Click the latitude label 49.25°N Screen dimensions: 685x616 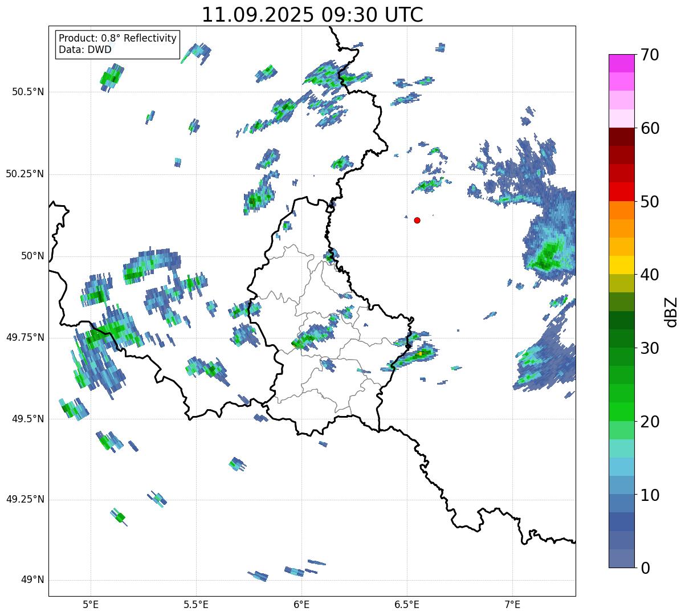pyautogui.click(x=25, y=499)
